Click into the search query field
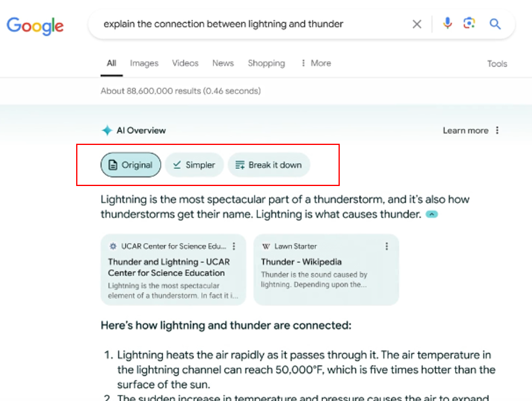The width and height of the screenshot is (532, 401). coord(242,24)
